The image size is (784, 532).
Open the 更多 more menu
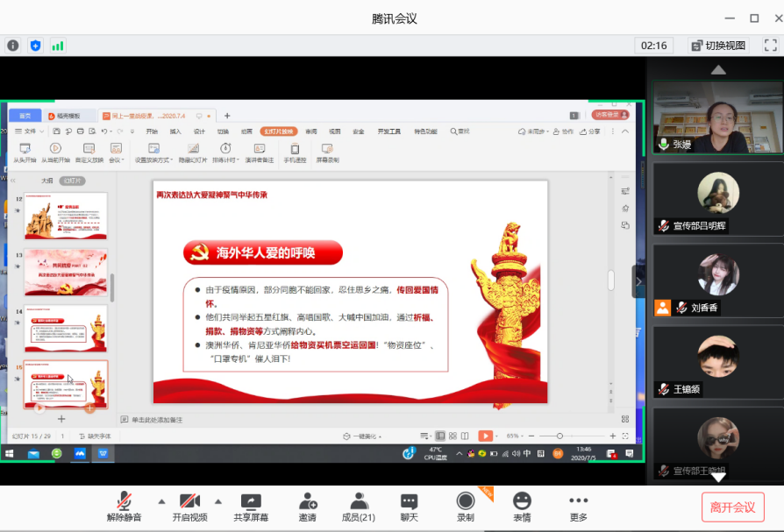[x=578, y=507]
